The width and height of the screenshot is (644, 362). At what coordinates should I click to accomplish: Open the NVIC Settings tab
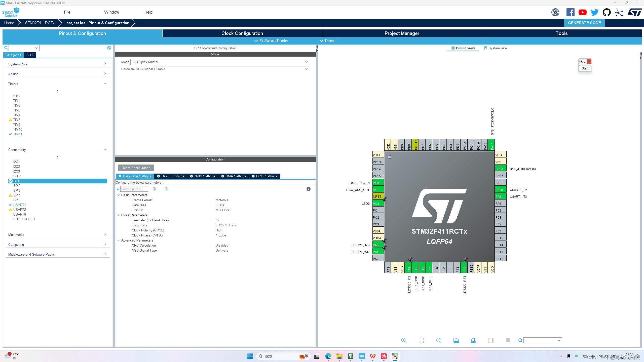point(203,176)
